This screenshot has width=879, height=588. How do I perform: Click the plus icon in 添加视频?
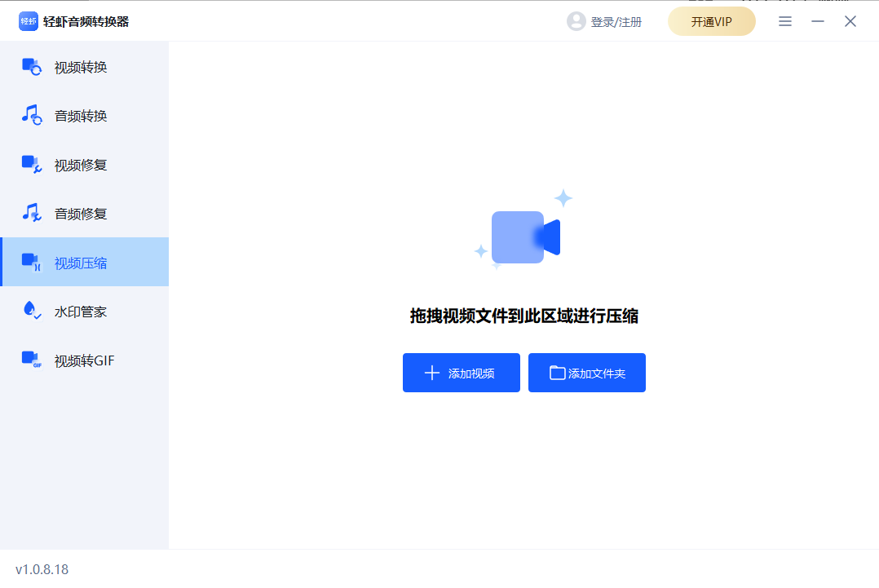(x=431, y=373)
